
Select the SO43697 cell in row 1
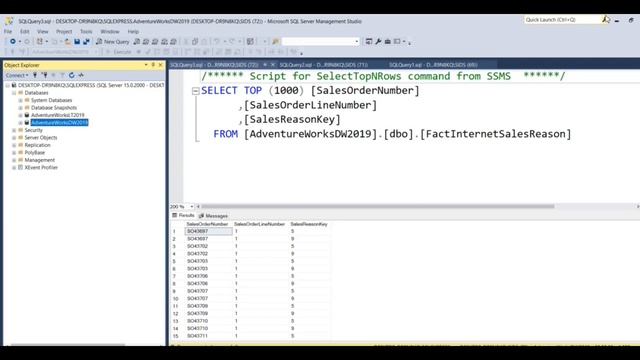(x=209, y=231)
